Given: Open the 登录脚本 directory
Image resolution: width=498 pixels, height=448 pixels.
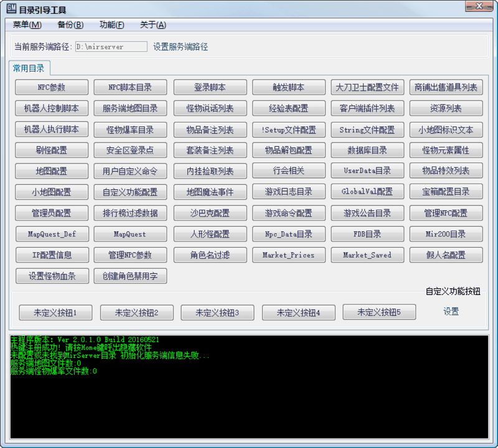Looking at the screenshot, I should tap(210, 87).
